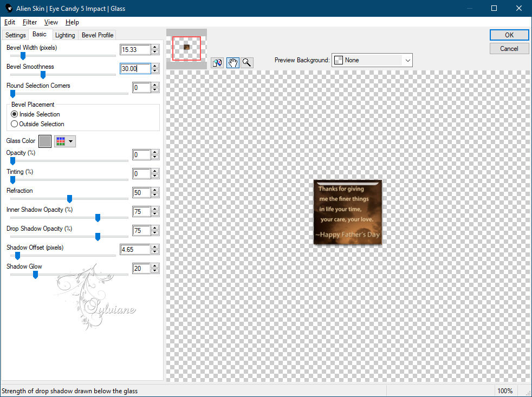Adjust the Tinting spinner arrows

point(155,174)
